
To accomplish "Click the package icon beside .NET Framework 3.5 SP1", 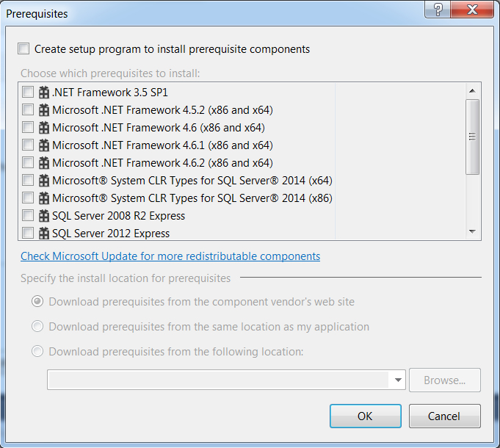I will [x=44, y=93].
